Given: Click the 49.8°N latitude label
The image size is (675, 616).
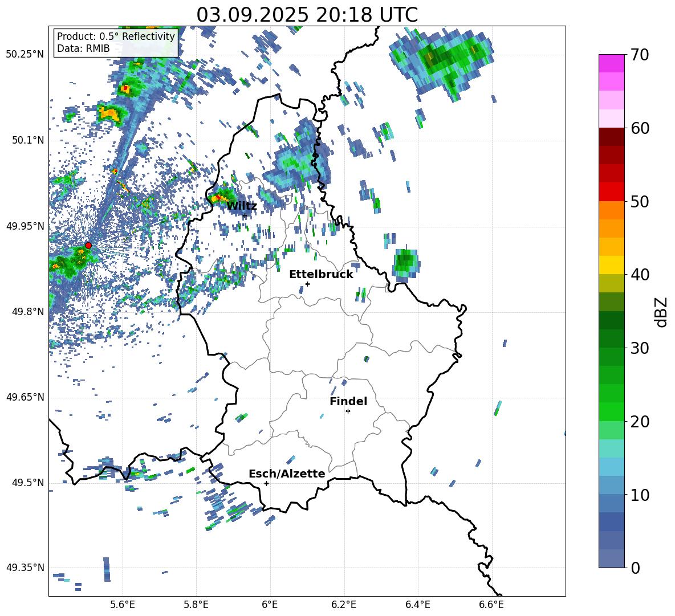Looking at the screenshot, I should 27,312.
